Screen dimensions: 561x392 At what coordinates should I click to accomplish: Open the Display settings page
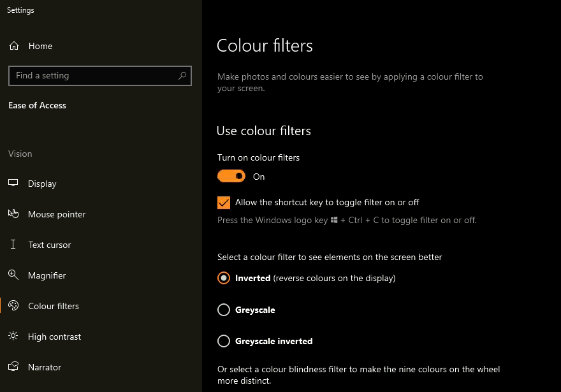tap(42, 184)
